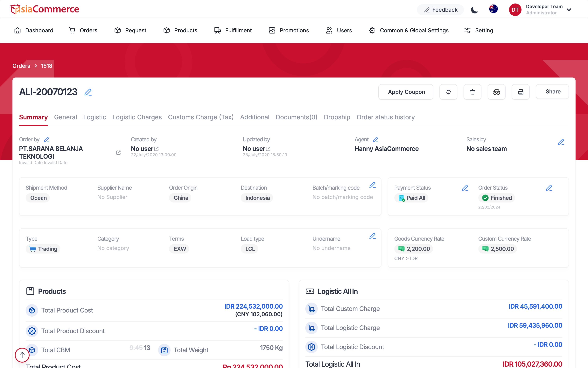
Task: Open the Users menu
Action: 339,30
